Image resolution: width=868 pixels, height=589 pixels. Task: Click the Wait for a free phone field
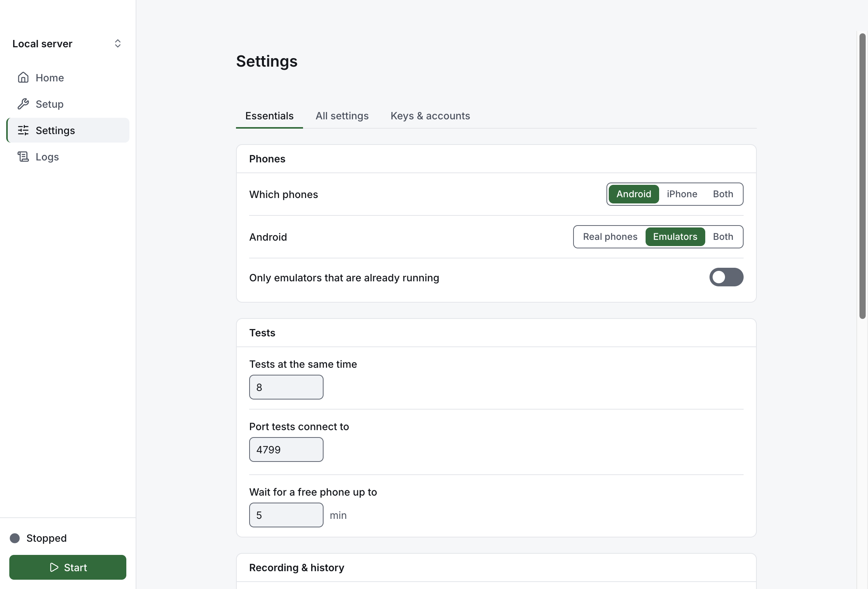click(286, 515)
